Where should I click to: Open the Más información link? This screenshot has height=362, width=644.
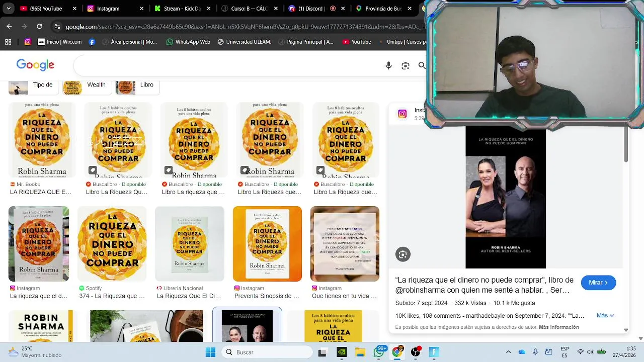(x=559, y=327)
